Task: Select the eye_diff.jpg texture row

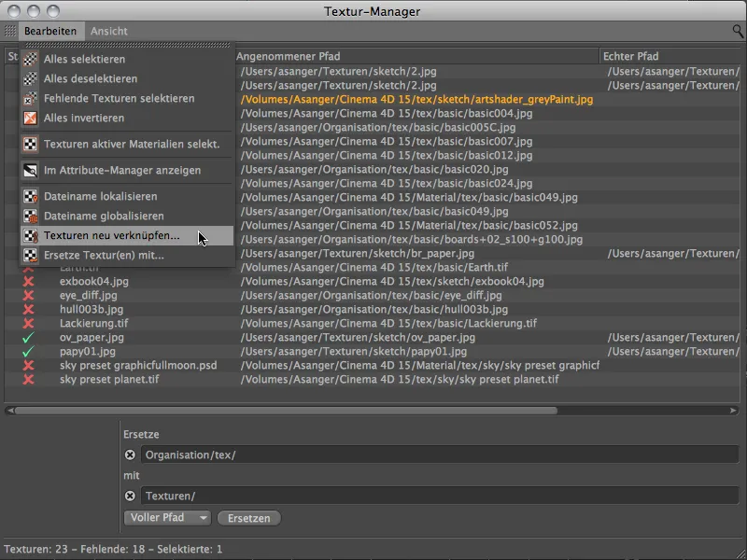Action: click(x=373, y=295)
